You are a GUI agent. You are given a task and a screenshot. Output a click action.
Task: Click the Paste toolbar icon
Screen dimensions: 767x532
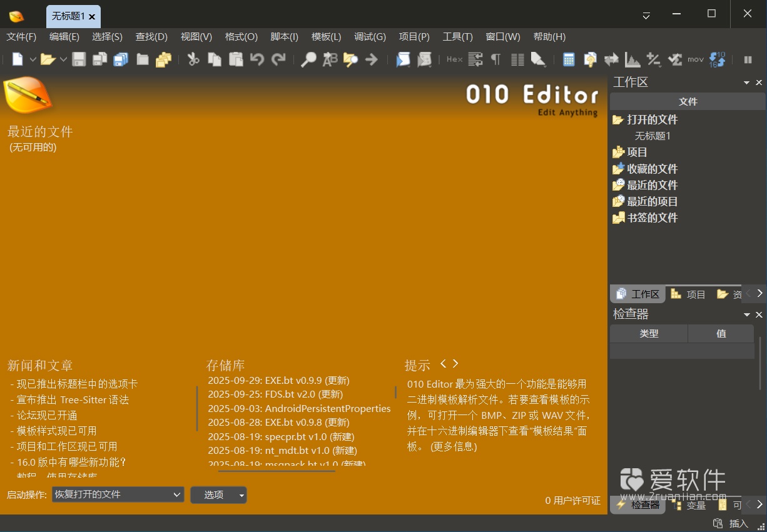pyautogui.click(x=235, y=59)
